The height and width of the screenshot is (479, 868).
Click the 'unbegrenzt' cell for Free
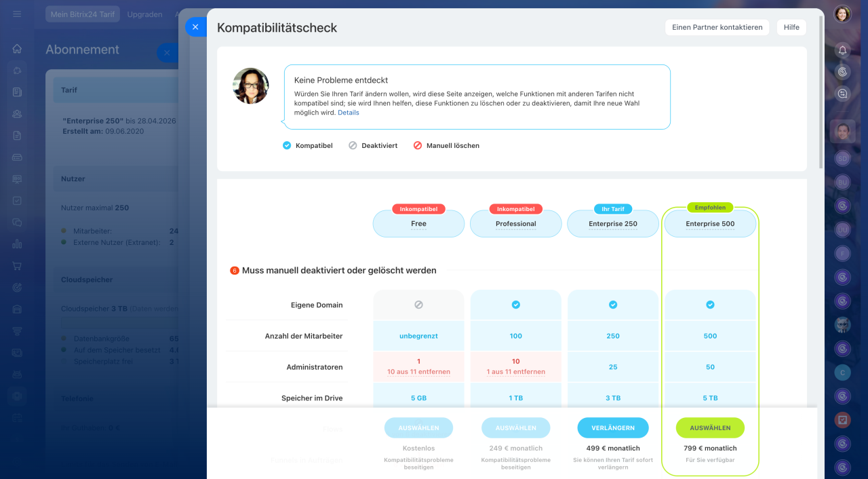(x=418, y=336)
